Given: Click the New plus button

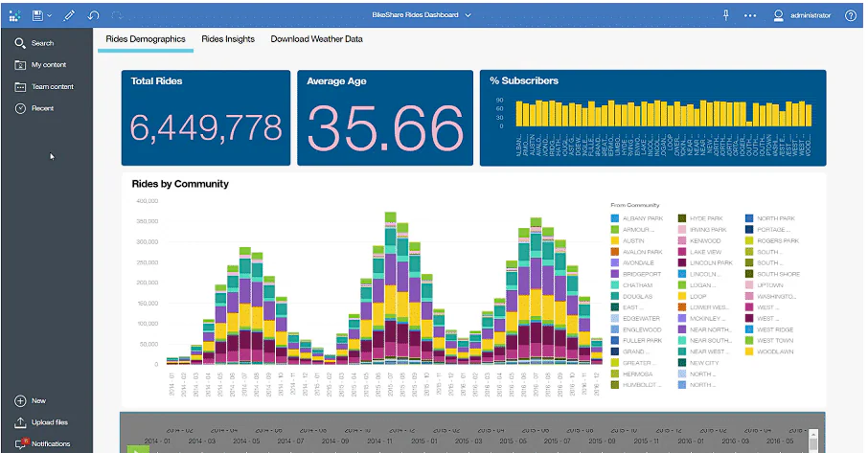Looking at the screenshot, I should pos(31,401).
